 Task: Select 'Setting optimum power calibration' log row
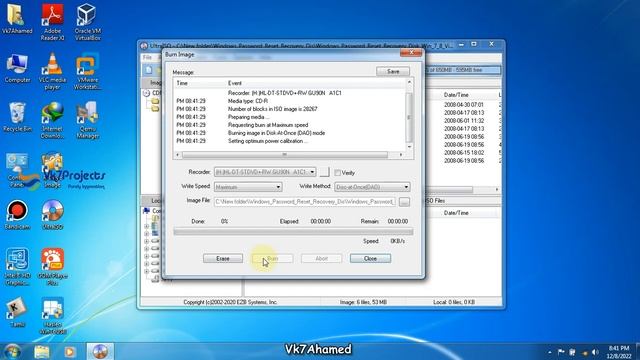click(289, 141)
